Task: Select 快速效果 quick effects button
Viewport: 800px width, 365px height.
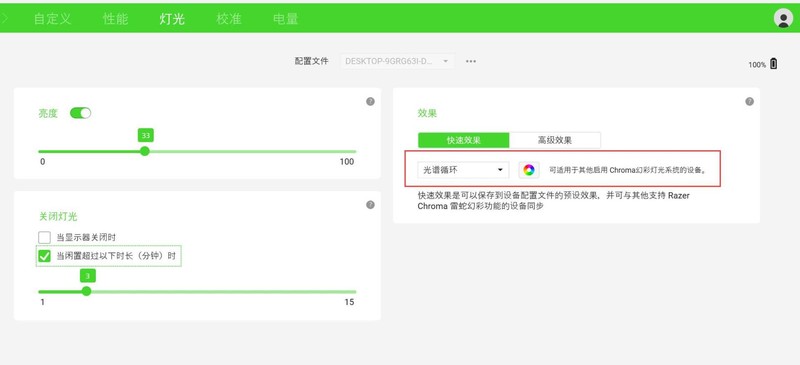Action: click(464, 140)
